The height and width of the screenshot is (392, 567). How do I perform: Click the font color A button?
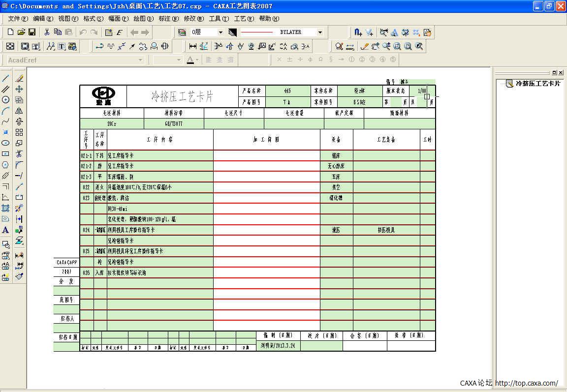[x=190, y=60]
